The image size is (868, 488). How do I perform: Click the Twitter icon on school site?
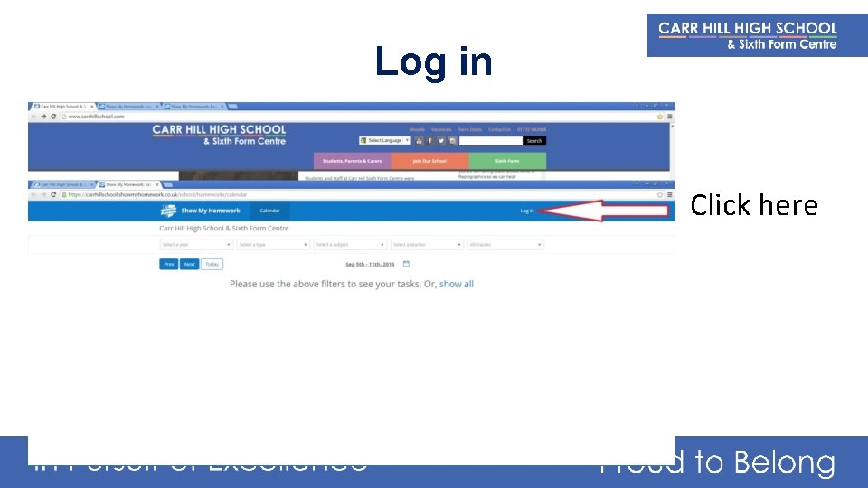(x=441, y=141)
